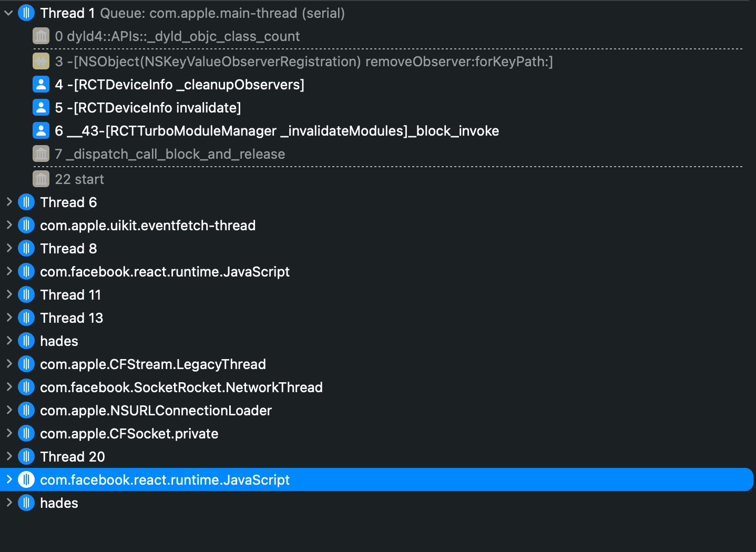756x552 pixels.
Task: Select the Thread 8 row
Action: coord(68,249)
